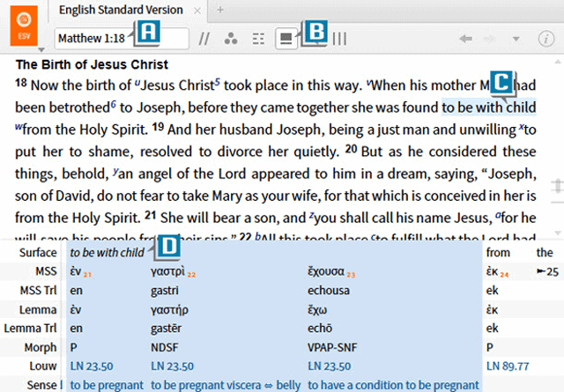Image resolution: width=564 pixels, height=392 pixels.
Task: Open footnote 5 after Jesus Christ
Action: pyautogui.click(x=218, y=81)
